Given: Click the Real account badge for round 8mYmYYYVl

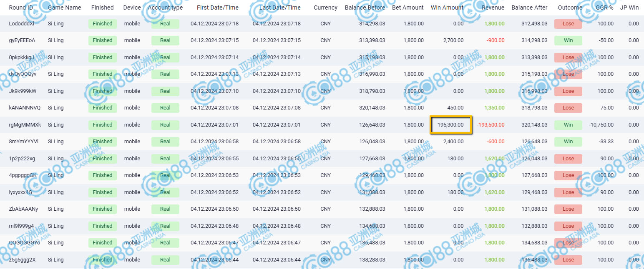Looking at the screenshot, I should (165, 142).
